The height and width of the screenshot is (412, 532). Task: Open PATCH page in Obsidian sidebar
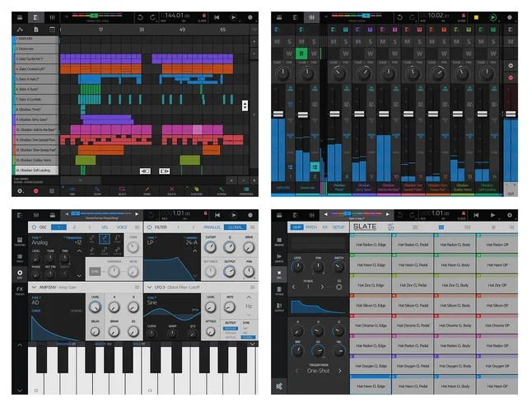[x=20, y=258]
